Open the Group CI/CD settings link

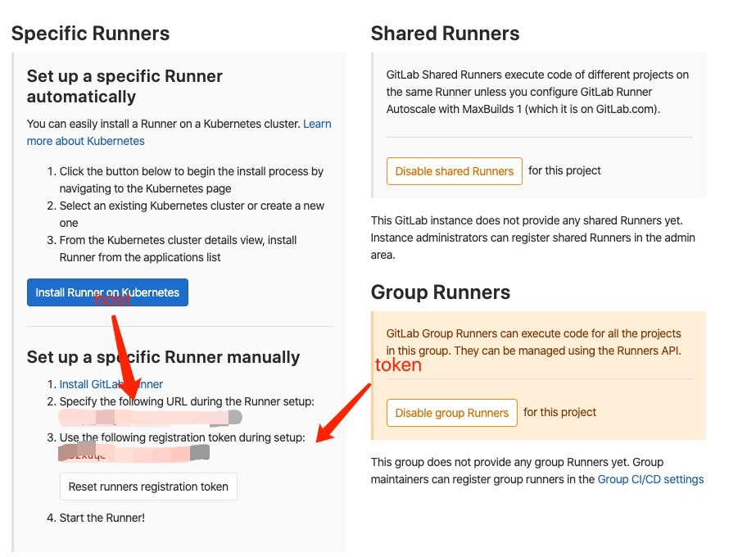point(650,479)
